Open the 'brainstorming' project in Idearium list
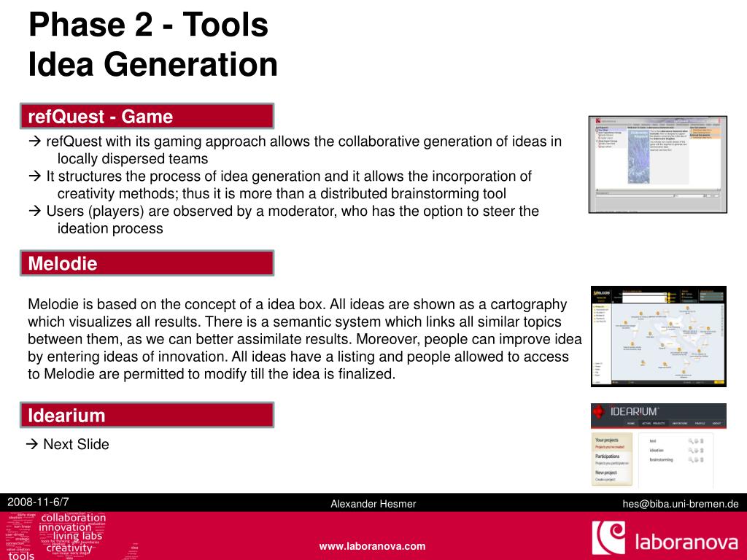 pyautogui.click(x=661, y=459)
